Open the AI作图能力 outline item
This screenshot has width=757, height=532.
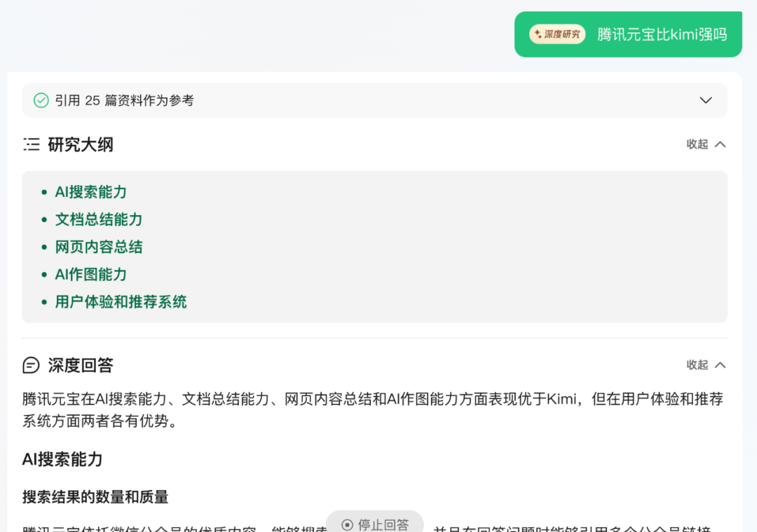pyautogui.click(x=90, y=275)
